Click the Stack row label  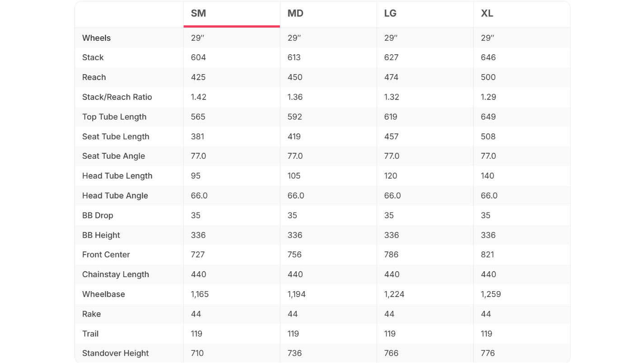point(93,57)
